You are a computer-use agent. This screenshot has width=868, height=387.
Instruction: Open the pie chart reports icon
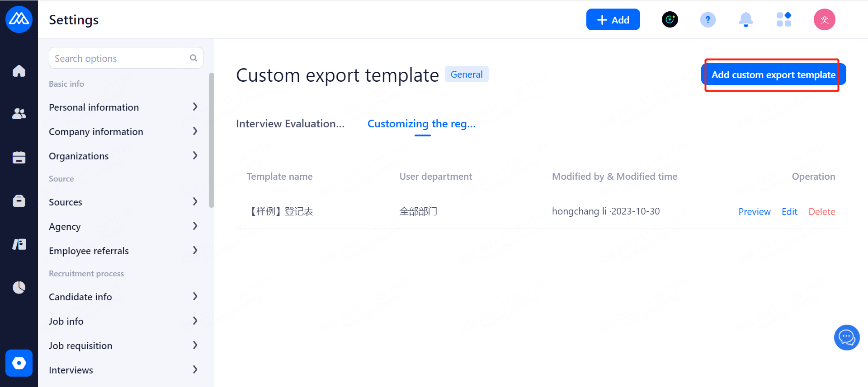pos(19,287)
